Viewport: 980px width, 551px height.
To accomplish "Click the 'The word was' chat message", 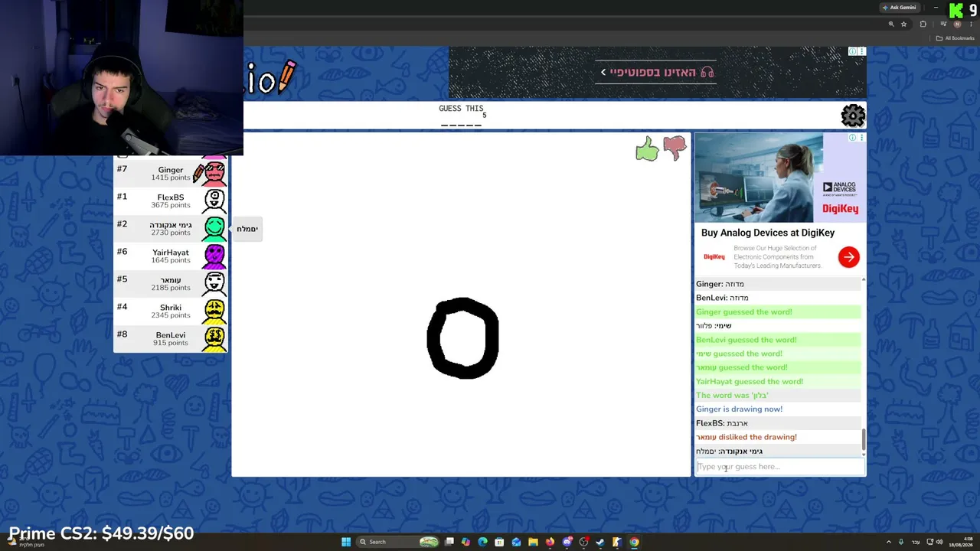I will point(732,396).
